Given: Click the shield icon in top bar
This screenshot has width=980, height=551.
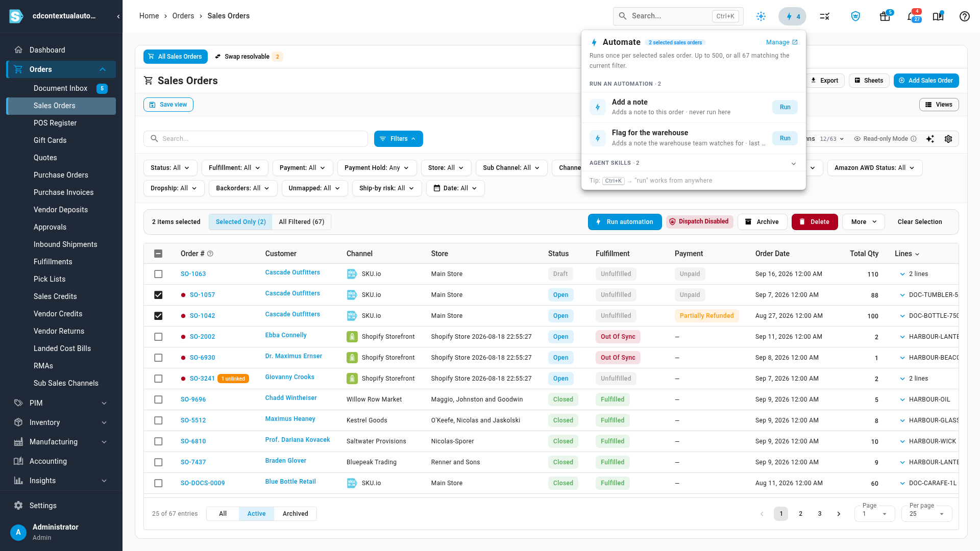Looking at the screenshot, I should coord(856,16).
